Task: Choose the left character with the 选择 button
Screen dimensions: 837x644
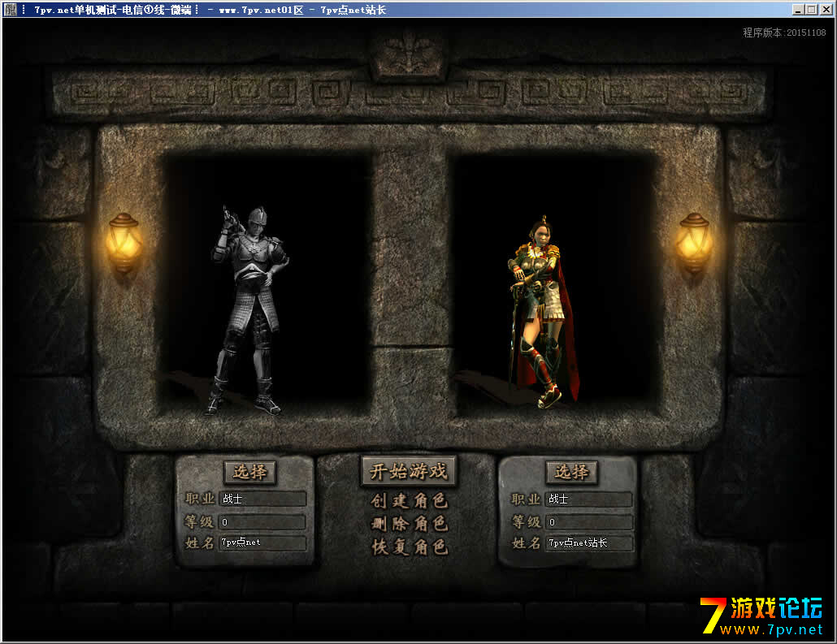Action: coord(249,472)
